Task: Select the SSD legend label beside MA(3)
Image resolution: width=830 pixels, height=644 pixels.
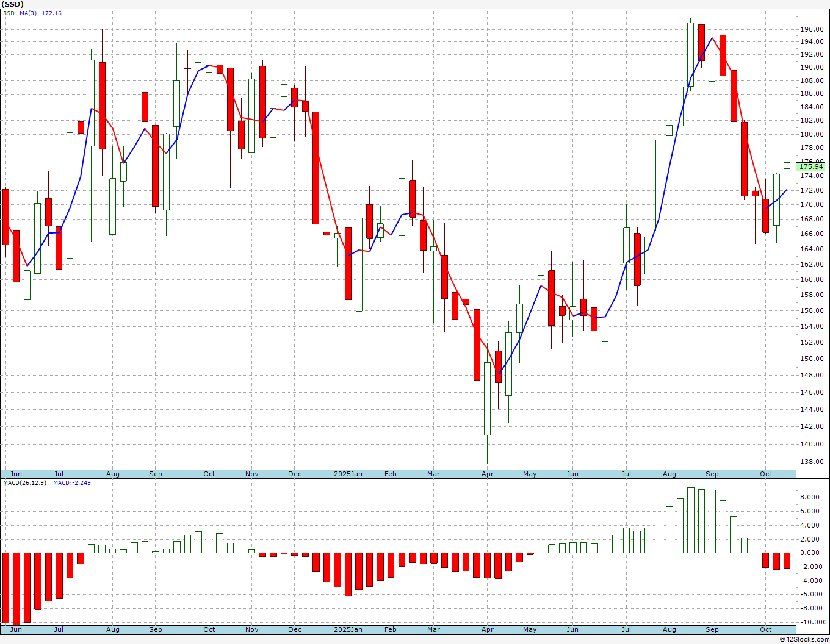Action: pos(9,13)
